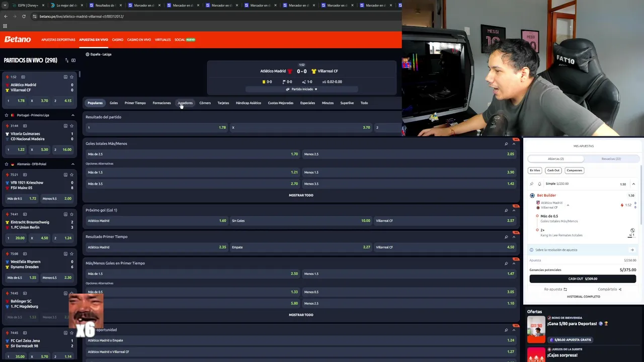Open stats icon for VfB 1921 Krieschow match
Screen dimensions: 644x362
click(65, 174)
